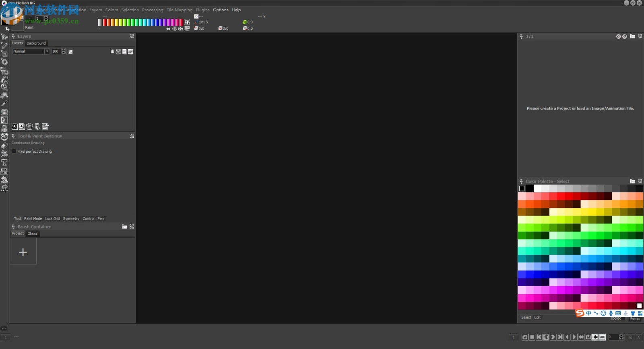Open the Tool tab in paint settings

point(17,219)
